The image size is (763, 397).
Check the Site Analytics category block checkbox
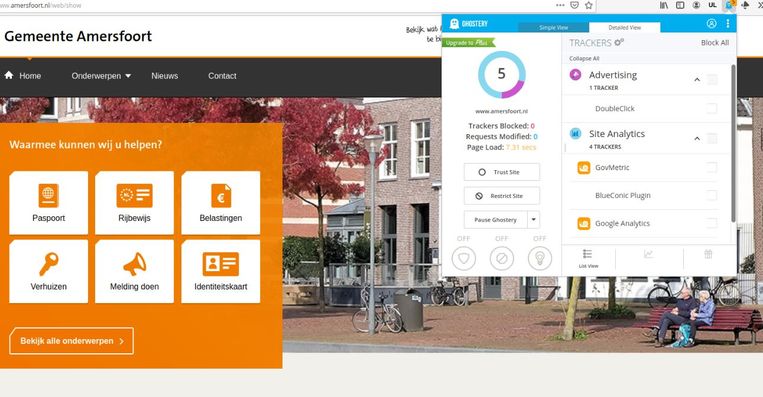[712, 139]
